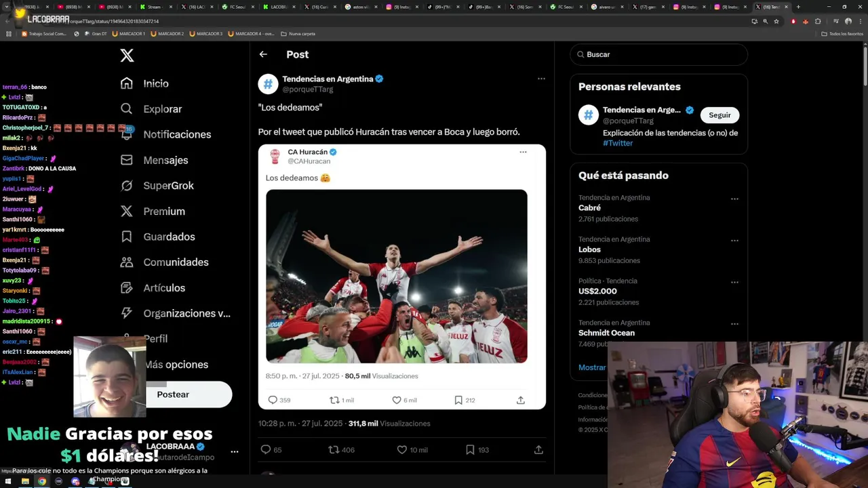Click the browser address bar URL
The width and height of the screenshot is (868, 488).
coord(115,21)
